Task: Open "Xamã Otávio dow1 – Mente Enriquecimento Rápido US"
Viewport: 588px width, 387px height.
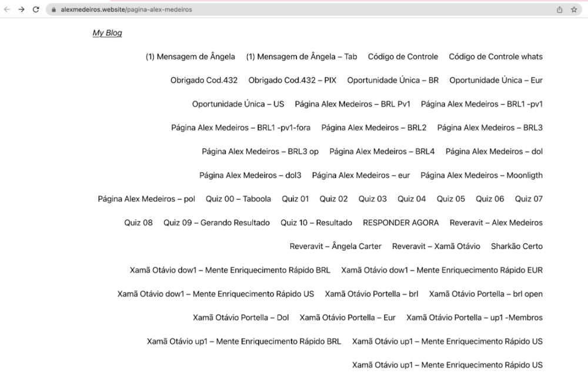Action: coord(216,294)
